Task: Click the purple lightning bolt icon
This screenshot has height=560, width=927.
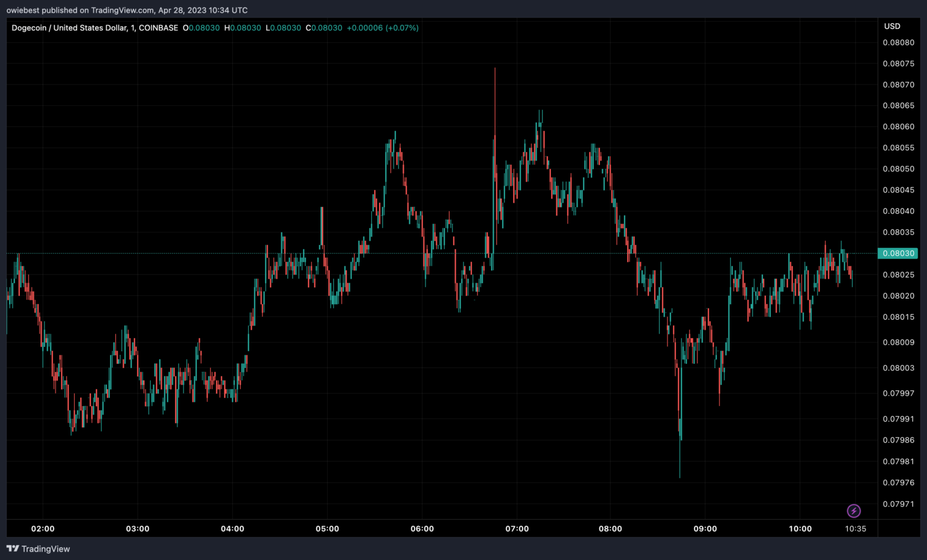Action: click(x=853, y=511)
